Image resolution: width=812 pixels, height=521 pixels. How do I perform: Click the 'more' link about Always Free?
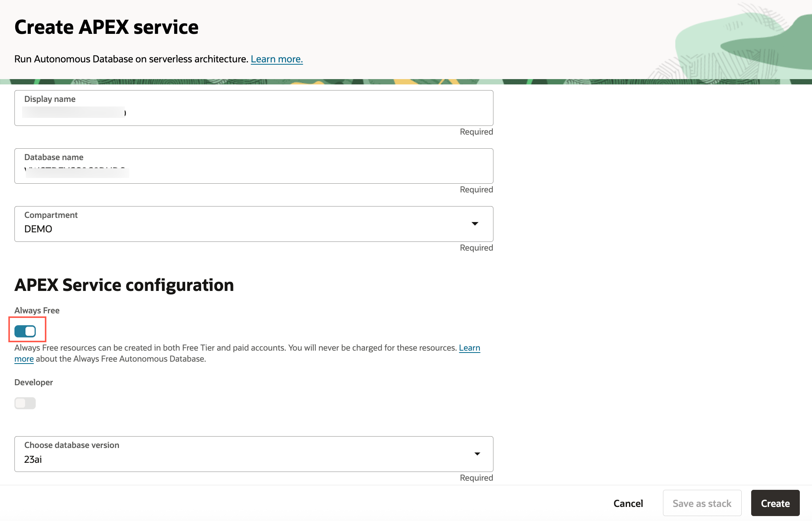(x=24, y=359)
